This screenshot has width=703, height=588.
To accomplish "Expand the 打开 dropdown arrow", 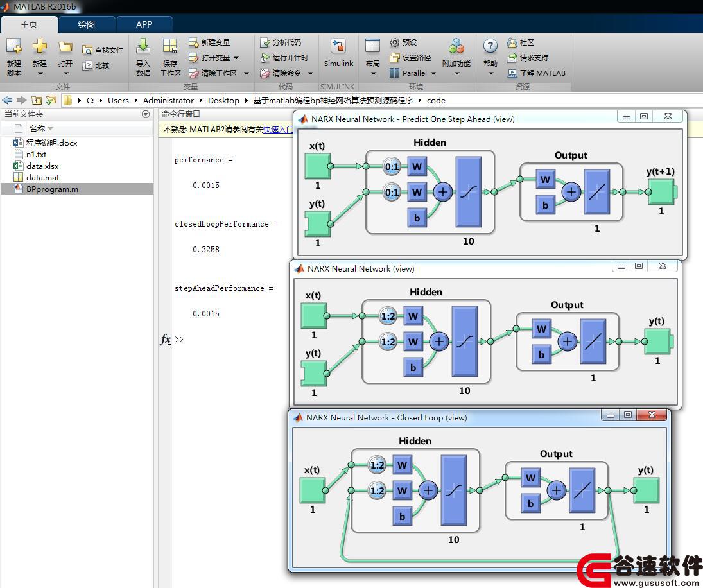I will (65, 73).
